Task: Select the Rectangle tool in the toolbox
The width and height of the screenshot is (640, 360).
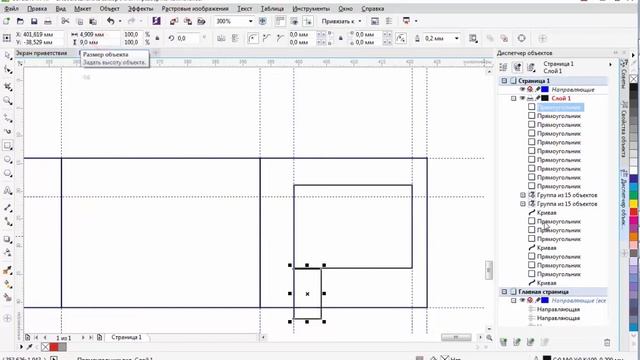Action: pos(7,145)
